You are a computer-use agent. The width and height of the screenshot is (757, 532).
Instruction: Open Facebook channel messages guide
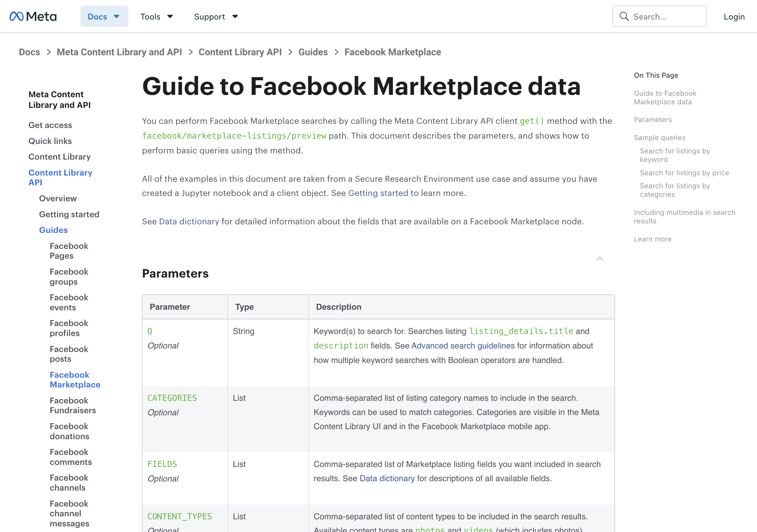(x=69, y=514)
